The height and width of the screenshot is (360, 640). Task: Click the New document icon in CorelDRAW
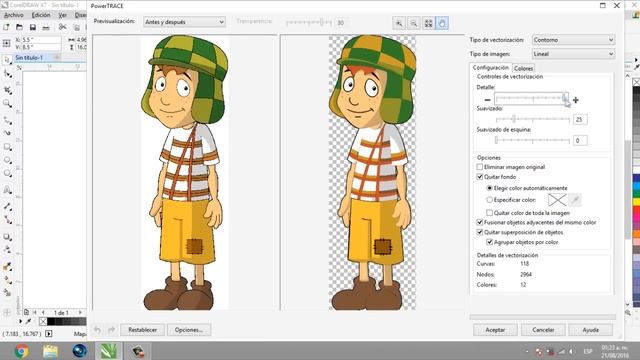[6, 27]
